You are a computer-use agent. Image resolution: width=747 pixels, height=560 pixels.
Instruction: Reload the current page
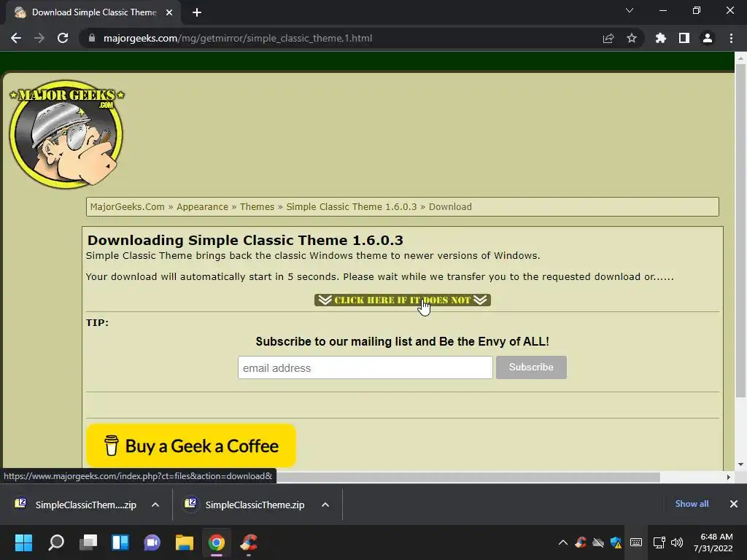click(x=63, y=38)
